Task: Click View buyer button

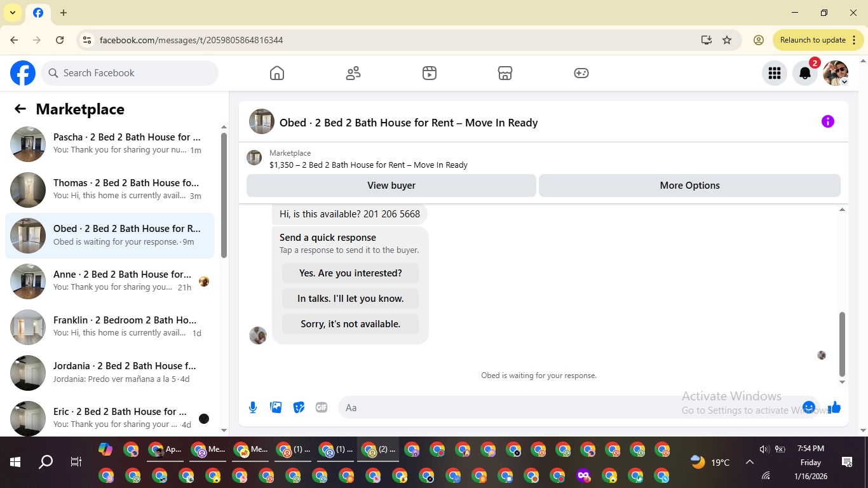Action: coord(391,186)
